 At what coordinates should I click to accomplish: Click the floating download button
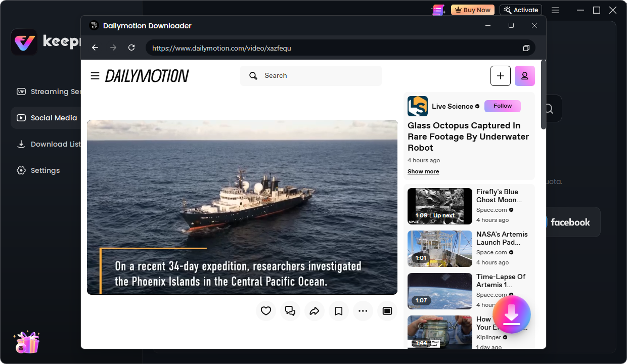click(512, 314)
